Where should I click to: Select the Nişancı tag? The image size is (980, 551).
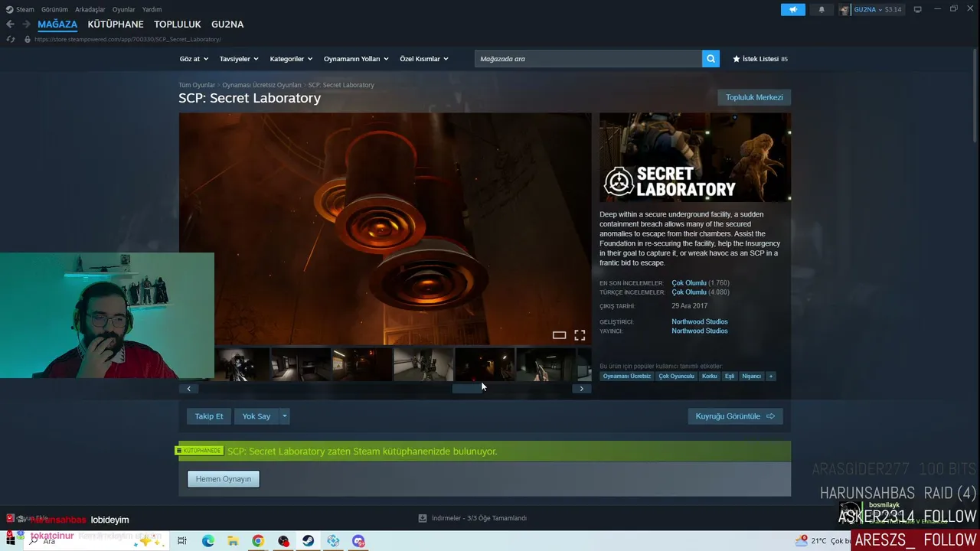click(x=752, y=376)
